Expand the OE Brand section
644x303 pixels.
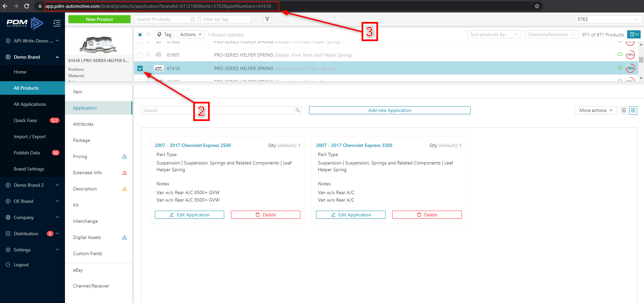point(32,201)
